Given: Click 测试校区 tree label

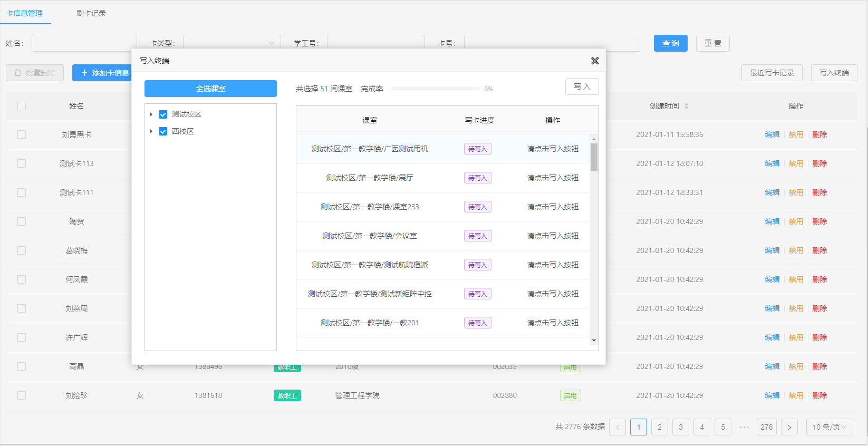Looking at the screenshot, I should point(187,114).
